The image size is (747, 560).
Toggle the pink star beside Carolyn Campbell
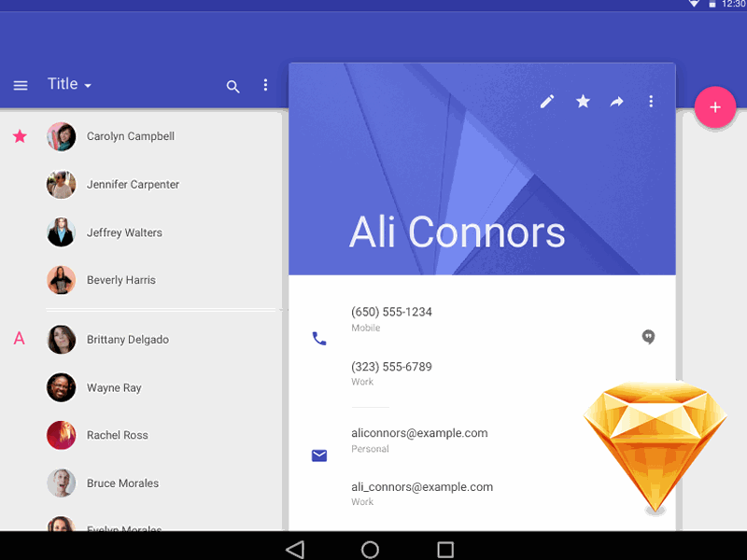(x=20, y=136)
